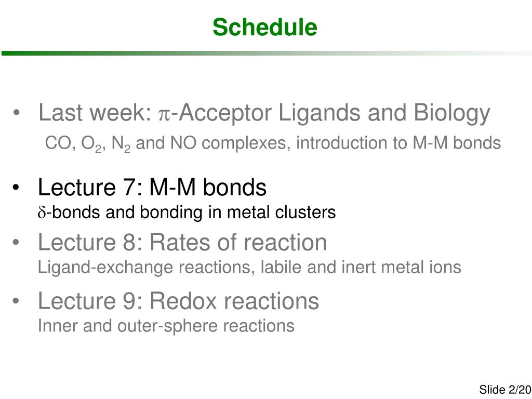Click the Inner and outer-sphere reactions line

[x=166, y=326]
